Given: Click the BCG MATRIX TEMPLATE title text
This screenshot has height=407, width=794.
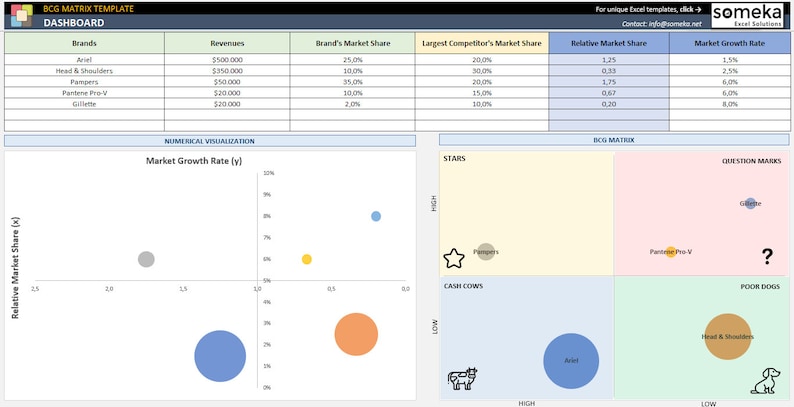Looking at the screenshot, I should [89, 9].
